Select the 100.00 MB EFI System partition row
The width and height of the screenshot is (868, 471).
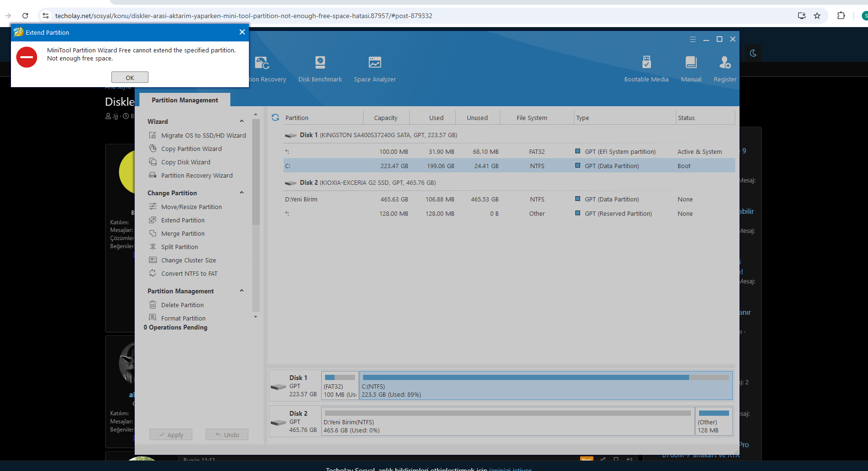[509, 151]
